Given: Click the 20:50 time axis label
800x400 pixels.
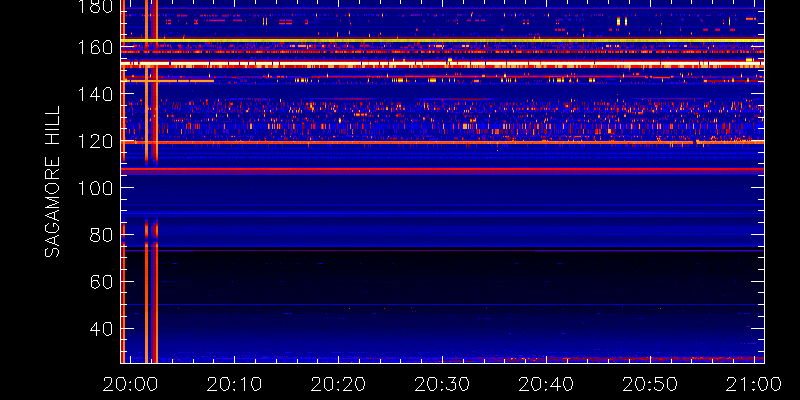Looking at the screenshot, I should click(649, 384).
